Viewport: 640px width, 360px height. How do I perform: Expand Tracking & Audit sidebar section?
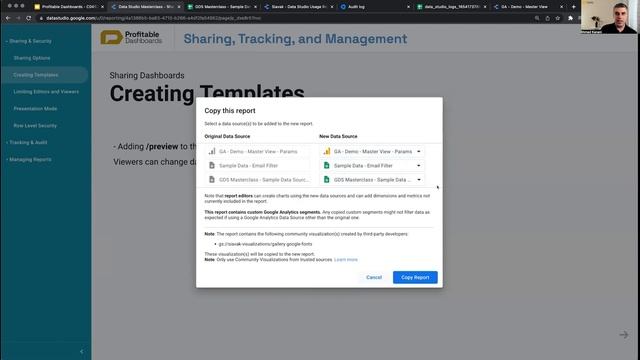tap(27, 142)
